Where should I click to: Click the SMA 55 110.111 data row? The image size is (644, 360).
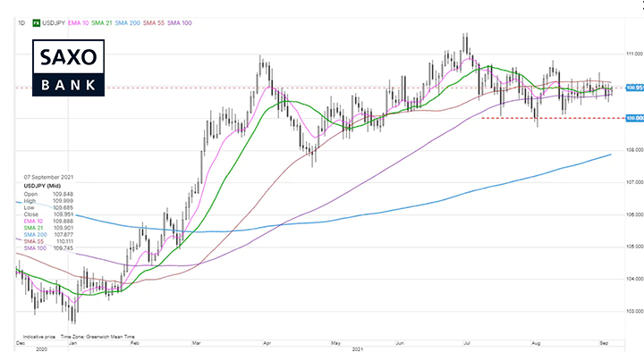(48, 241)
